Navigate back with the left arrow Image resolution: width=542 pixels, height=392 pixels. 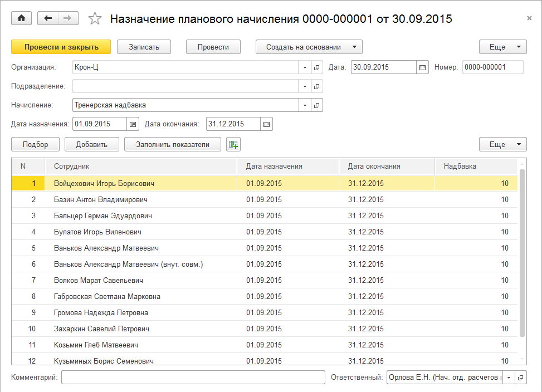pos(48,18)
